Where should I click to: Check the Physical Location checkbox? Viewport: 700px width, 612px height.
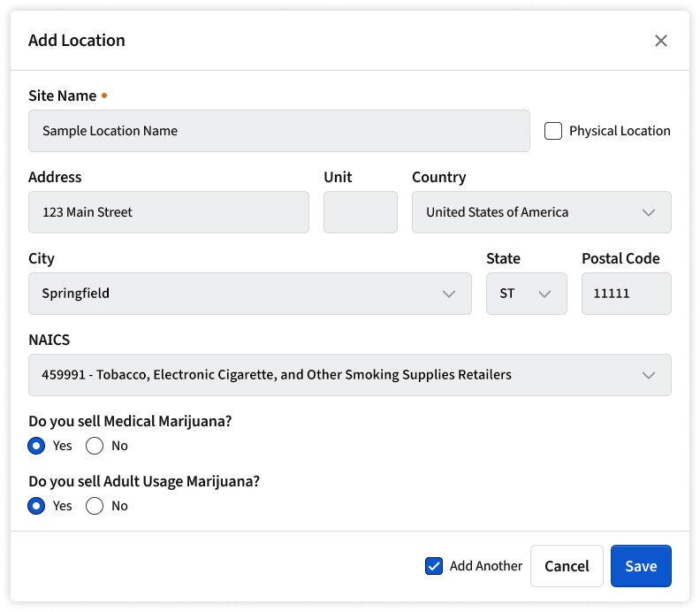pyautogui.click(x=552, y=131)
